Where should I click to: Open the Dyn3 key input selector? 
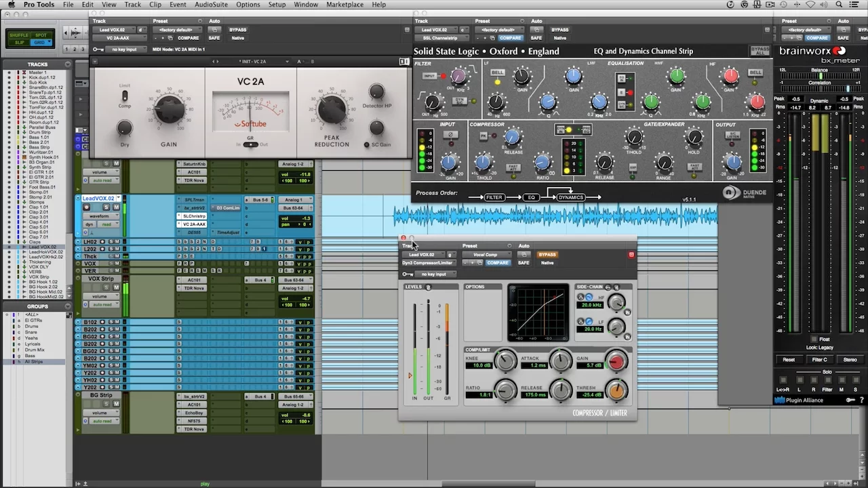[x=434, y=274]
